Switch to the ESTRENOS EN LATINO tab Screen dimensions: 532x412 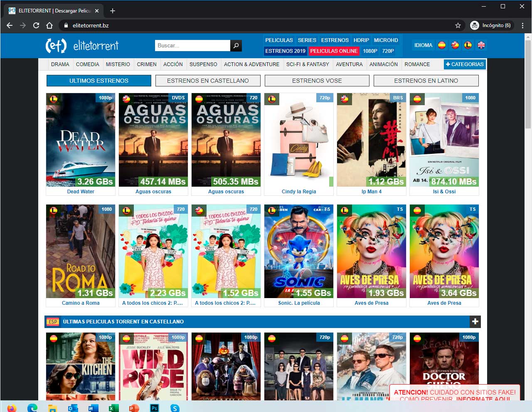pyautogui.click(x=426, y=81)
